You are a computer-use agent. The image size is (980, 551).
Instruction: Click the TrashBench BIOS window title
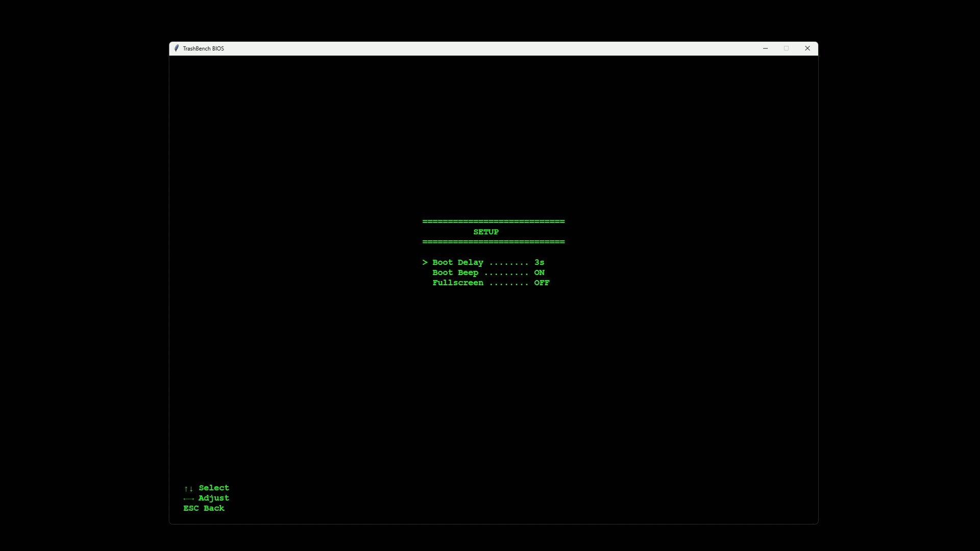tap(204, 48)
